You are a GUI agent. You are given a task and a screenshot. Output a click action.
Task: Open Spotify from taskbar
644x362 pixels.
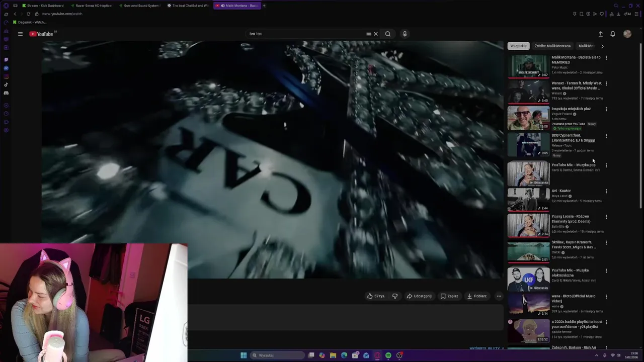pyautogui.click(x=388, y=355)
